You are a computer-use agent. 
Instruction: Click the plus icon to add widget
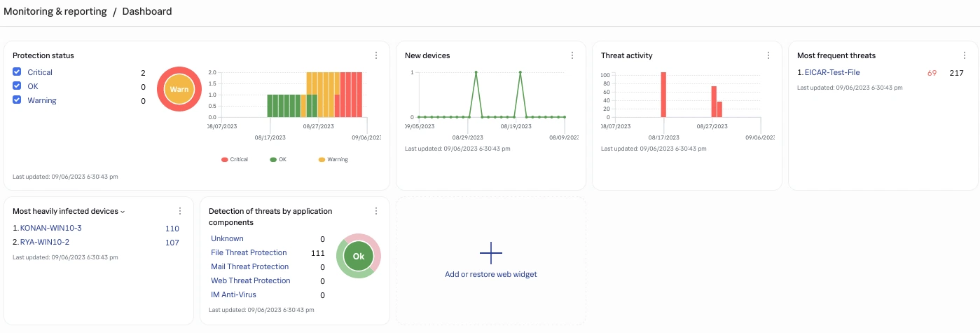click(490, 252)
